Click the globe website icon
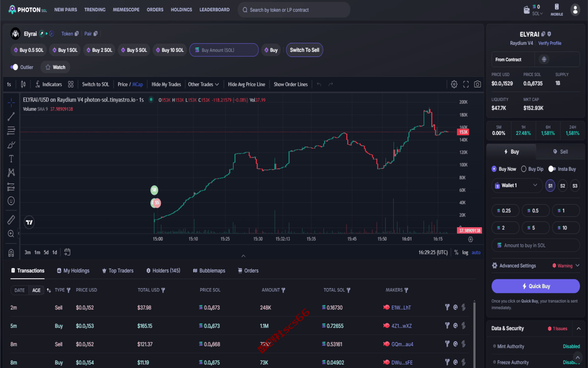This screenshot has height=368, width=588. pyautogui.click(x=544, y=59)
